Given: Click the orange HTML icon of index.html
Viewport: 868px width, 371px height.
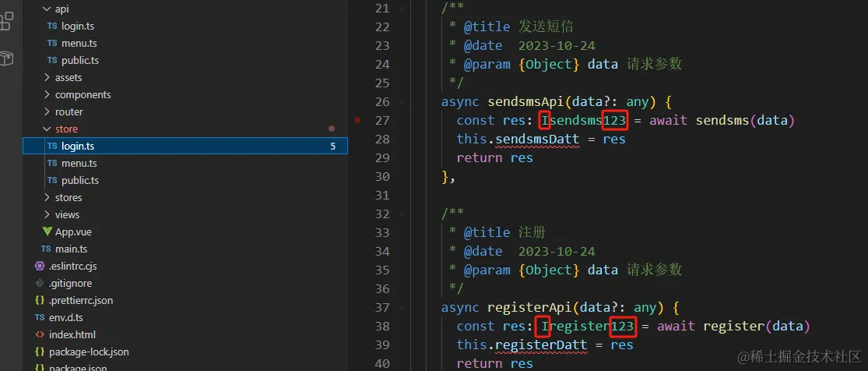Looking at the screenshot, I should click(39, 335).
